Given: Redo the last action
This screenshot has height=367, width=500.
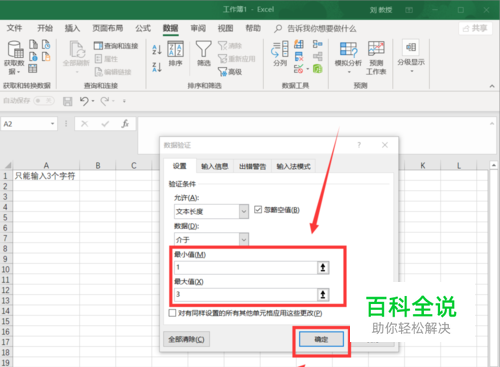Looking at the screenshot, I should (105, 101).
